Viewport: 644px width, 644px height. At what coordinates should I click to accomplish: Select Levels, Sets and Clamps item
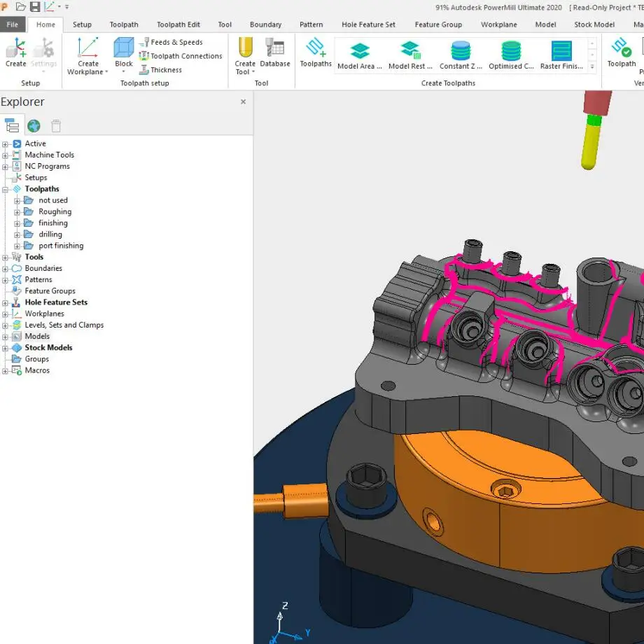click(x=64, y=325)
